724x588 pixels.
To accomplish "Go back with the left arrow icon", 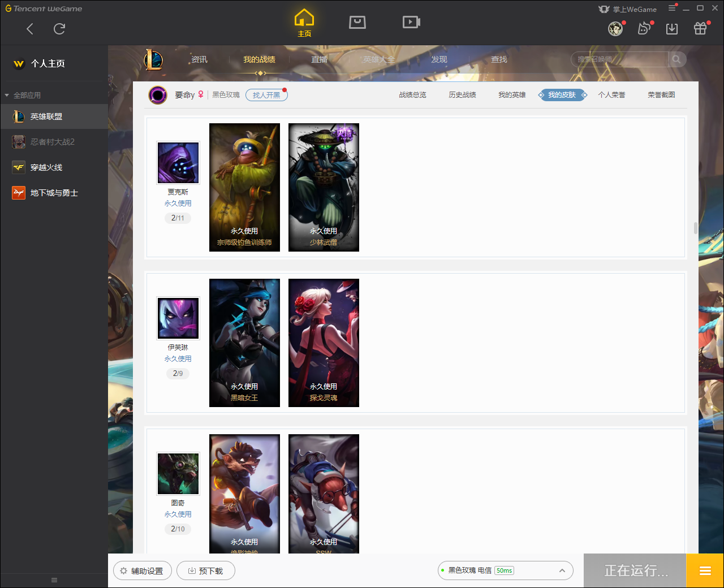I will [x=30, y=29].
